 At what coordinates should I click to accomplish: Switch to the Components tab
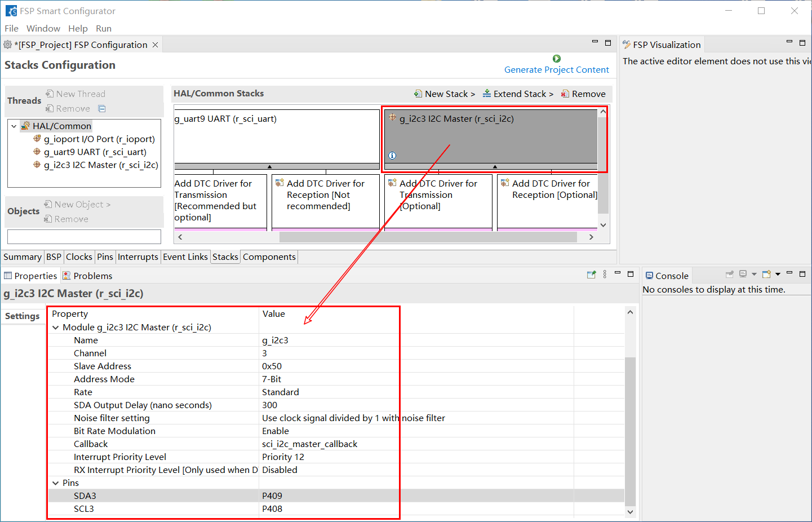click(269, 256)
